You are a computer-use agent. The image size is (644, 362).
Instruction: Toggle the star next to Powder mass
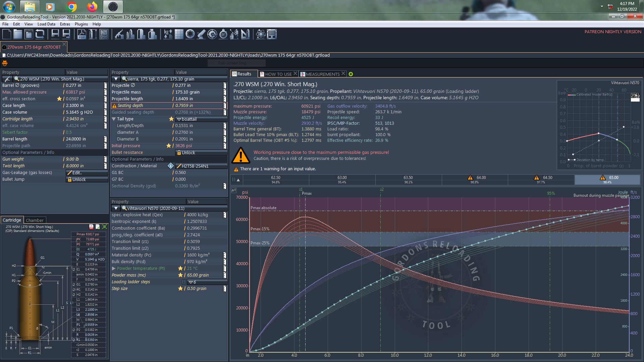180,275
